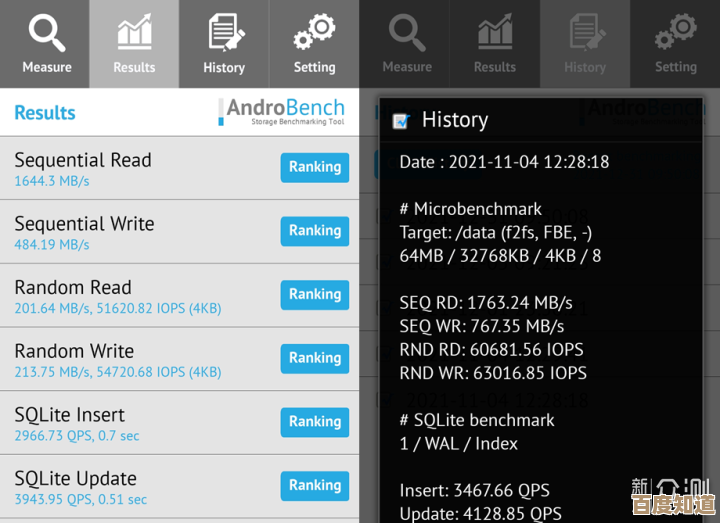720x523 pixels.
Task: Open Ranking for Sequential Read
Action: pyautogui.click(x=315, y=168)
